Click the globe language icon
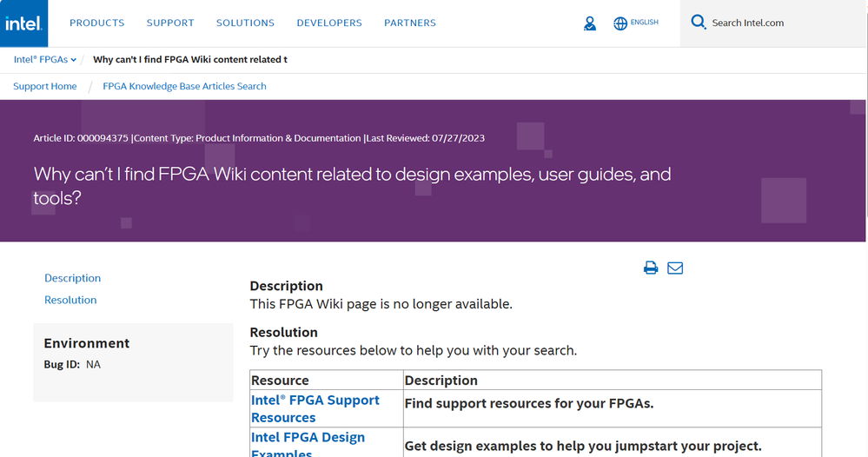The height and width of the screenshot is (457, 868). click(620, 23)
